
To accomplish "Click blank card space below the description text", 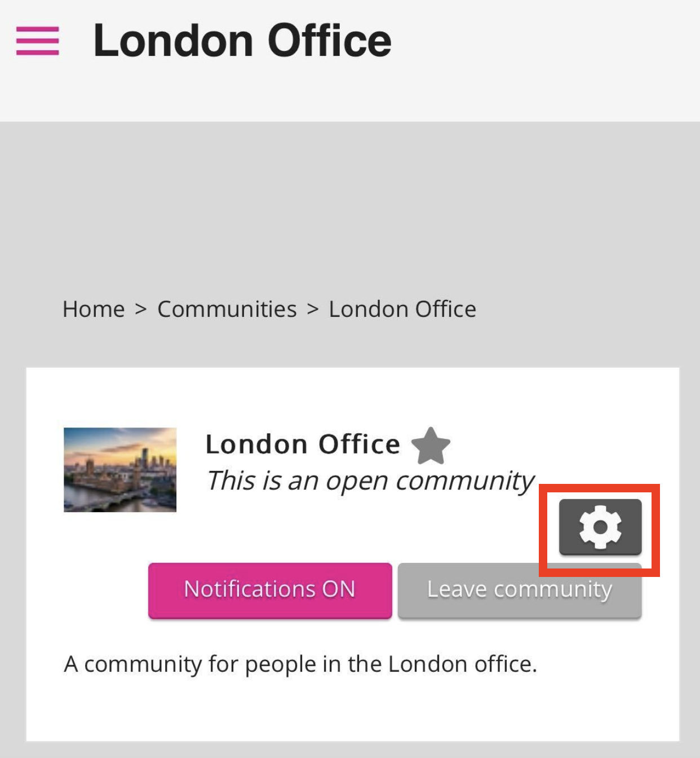I will point(349,711).
